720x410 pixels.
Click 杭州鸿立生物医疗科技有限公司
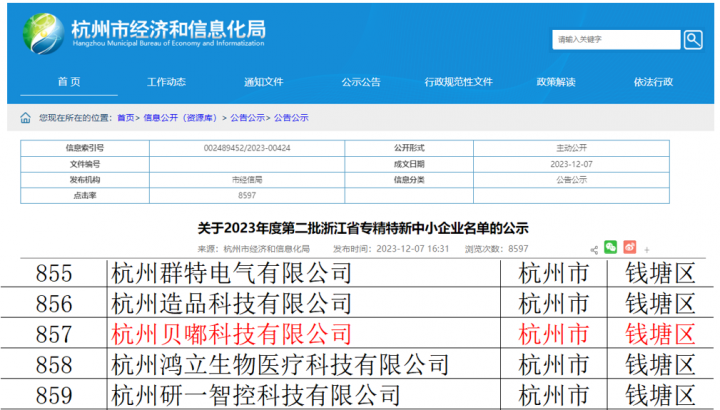tap(280, 365)
